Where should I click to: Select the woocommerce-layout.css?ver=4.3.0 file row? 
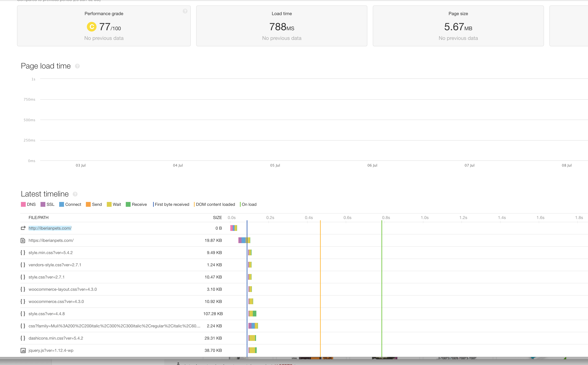(304, 289)
